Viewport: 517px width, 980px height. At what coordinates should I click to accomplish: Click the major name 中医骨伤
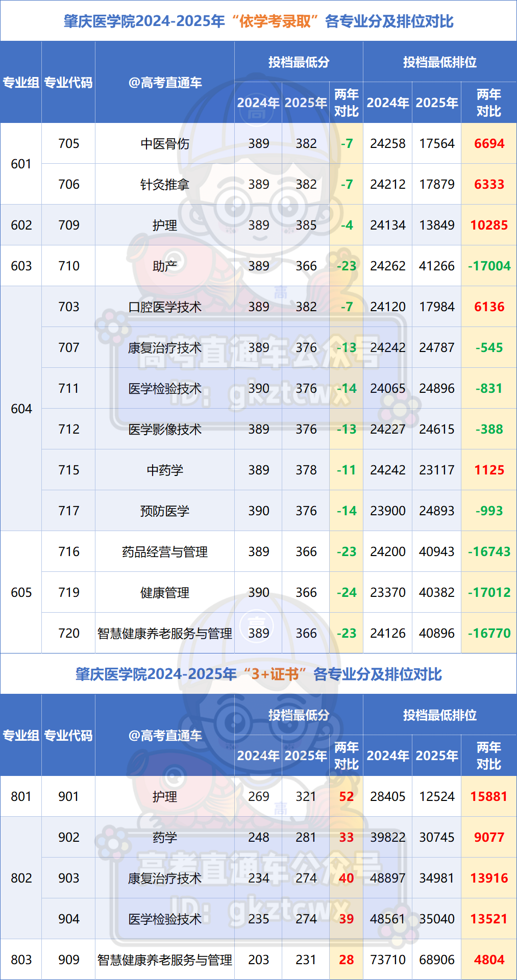coord(165,144)
